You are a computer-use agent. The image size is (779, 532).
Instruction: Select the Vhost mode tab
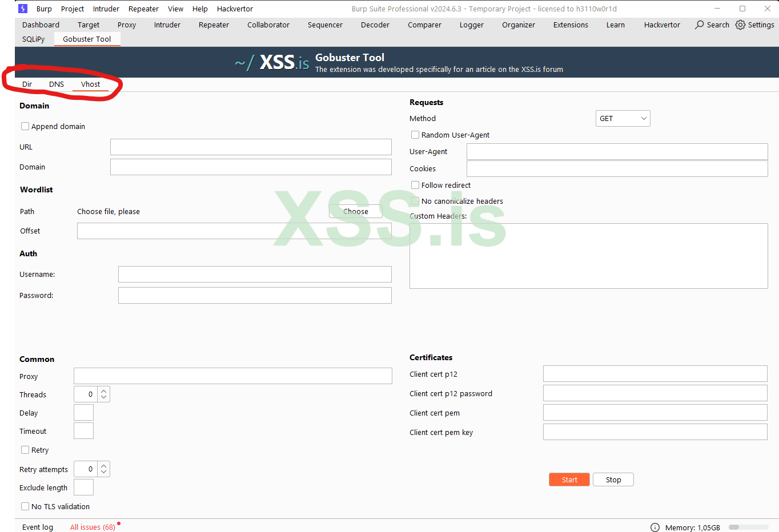pos(90,84)
